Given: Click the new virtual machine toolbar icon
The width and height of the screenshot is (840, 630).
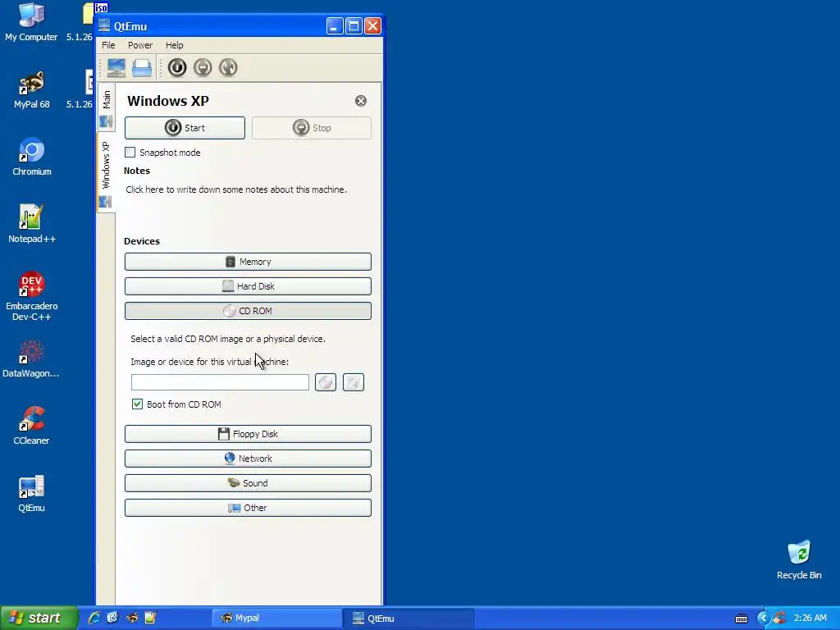Looking at the screenshot, I should click(116, 68).
